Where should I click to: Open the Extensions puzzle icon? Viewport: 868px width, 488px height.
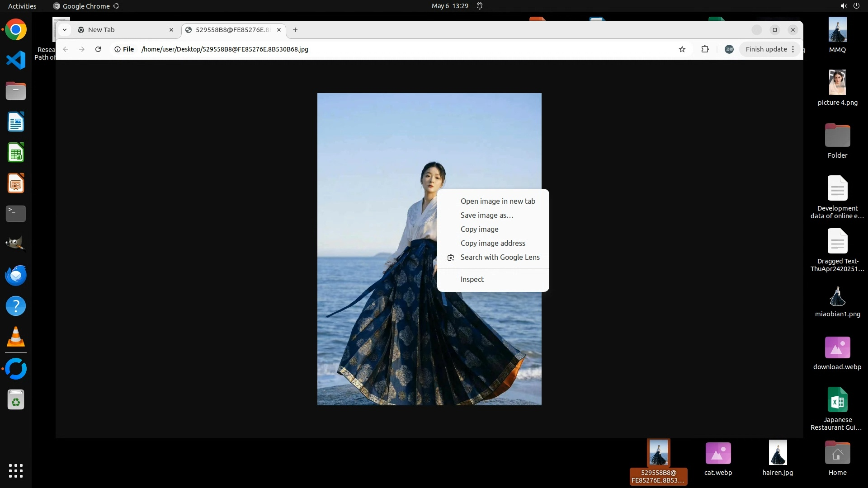pos(705,49)
